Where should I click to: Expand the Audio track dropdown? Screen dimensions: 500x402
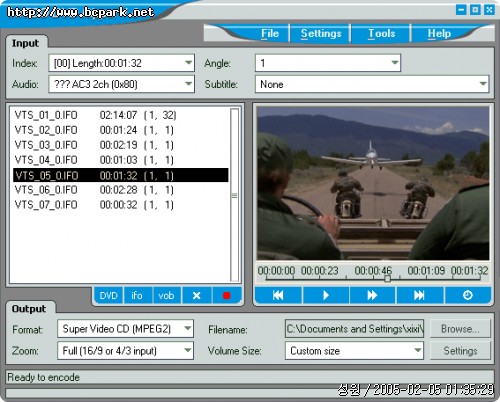click(x=188, y=84)
